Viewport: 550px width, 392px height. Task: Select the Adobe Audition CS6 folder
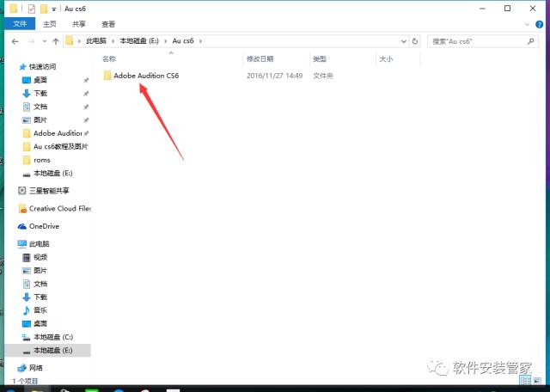click(145, 76)
